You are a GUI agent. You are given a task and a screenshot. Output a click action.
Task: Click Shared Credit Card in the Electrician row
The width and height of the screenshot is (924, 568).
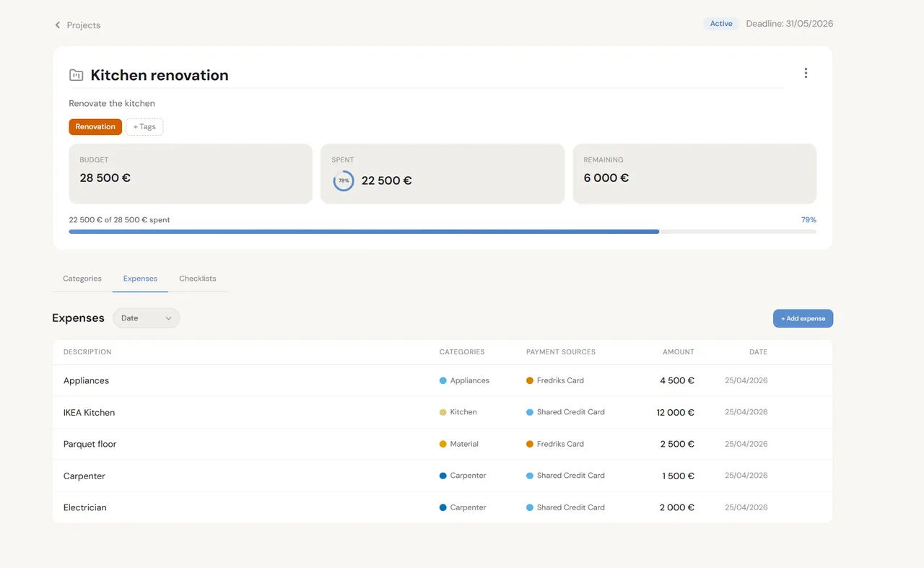click(x=565, y=507)
